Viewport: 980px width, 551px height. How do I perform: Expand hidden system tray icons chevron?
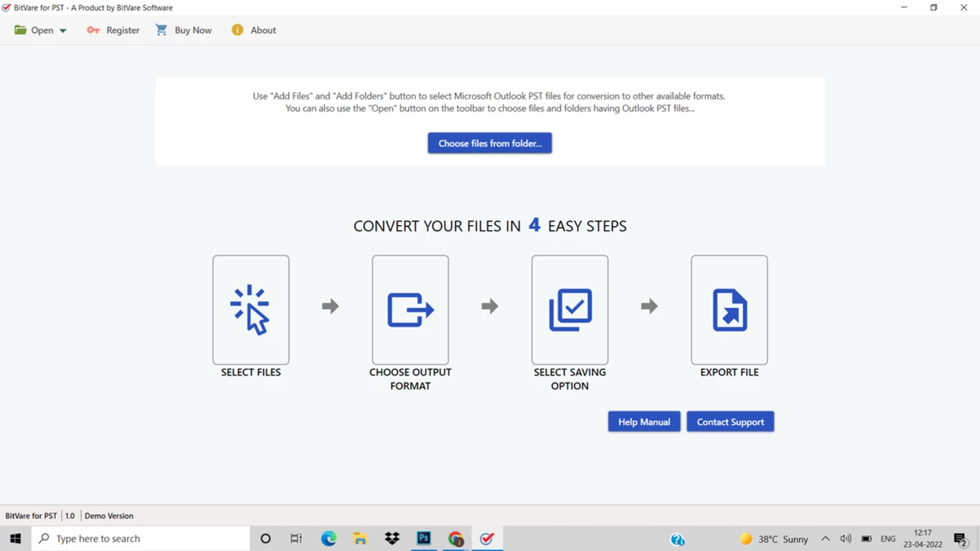[825, 539]
